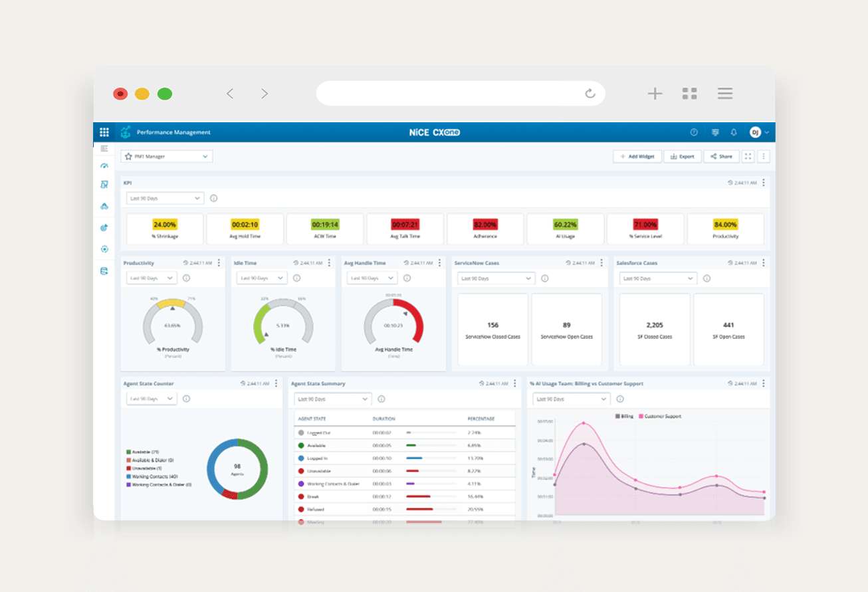Open the app launcher grid icon
Screen dimensions: 868x592
click(x=104, y=132)
